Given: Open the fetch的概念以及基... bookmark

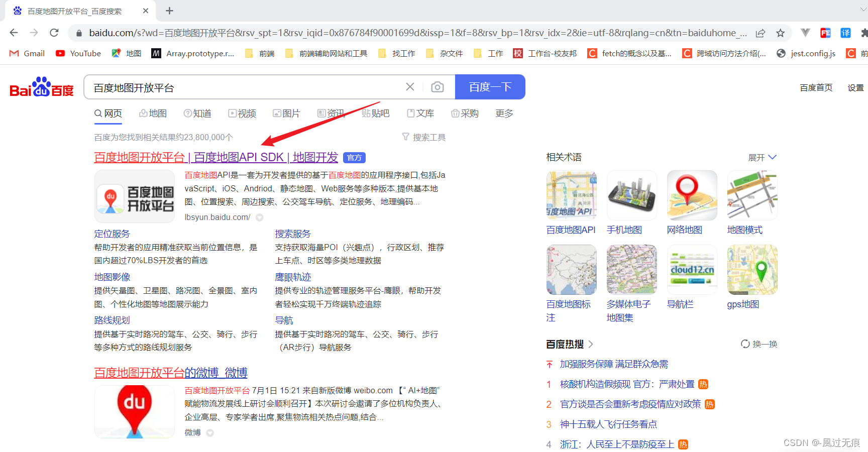Looking at the screenshot, I should (x=629, y=53).
